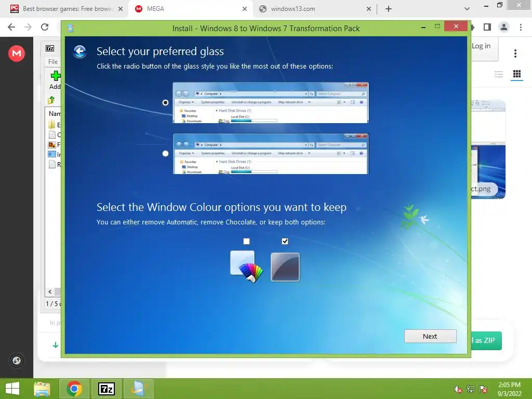Click the Chrome forward arrow
The height and width of the screenshot is (399, 532).
click(x=28, y=27)
